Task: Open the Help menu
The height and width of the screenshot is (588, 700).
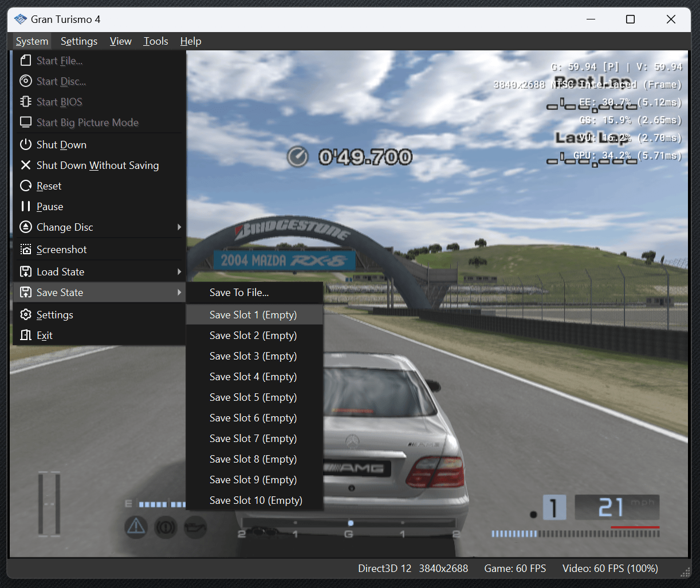Action: [191, 41]
